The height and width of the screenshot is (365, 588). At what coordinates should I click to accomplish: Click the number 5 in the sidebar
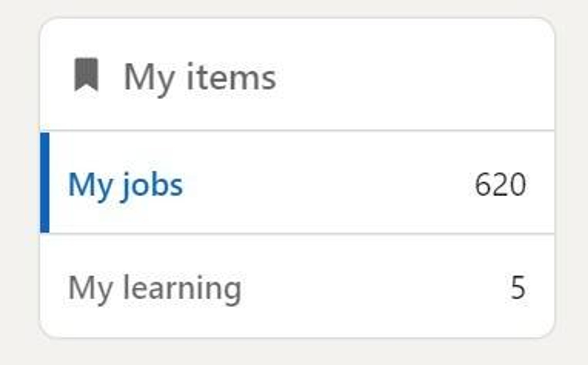tap(518, 288)
